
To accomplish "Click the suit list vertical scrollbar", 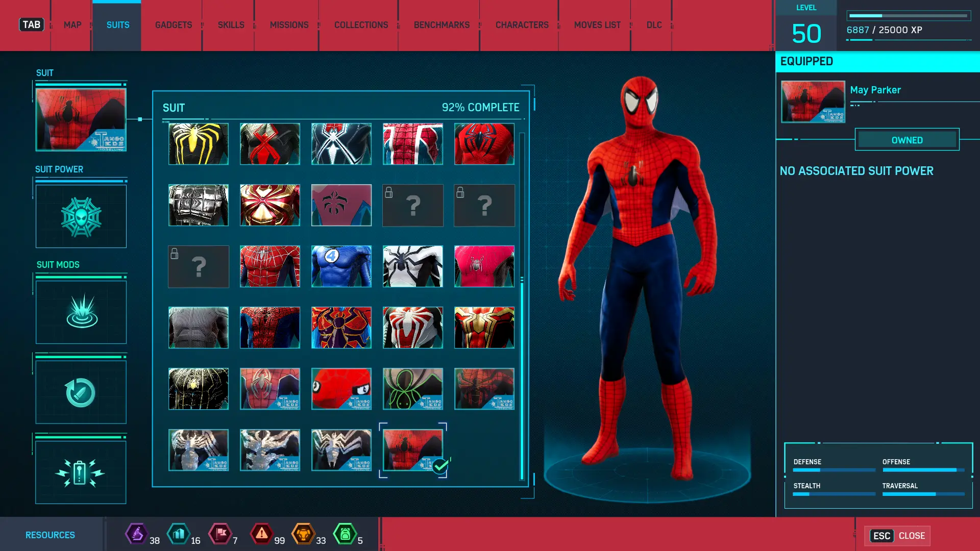I will coord(522,306).
